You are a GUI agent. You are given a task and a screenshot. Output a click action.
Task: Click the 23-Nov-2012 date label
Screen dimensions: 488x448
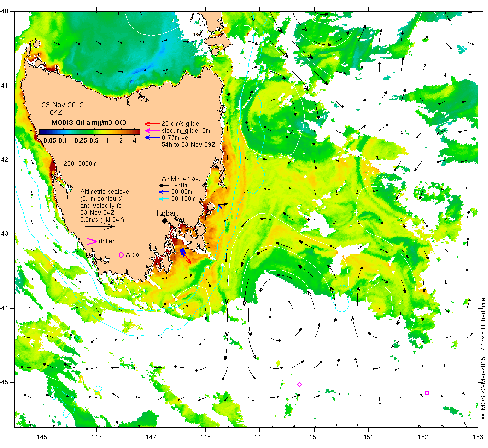pos(63,105)
